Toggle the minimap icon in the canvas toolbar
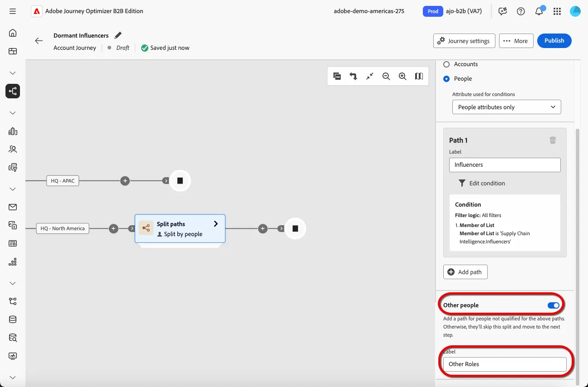This screenshot has width=588, height=387. pyautogui.click(x=419, y=76)
